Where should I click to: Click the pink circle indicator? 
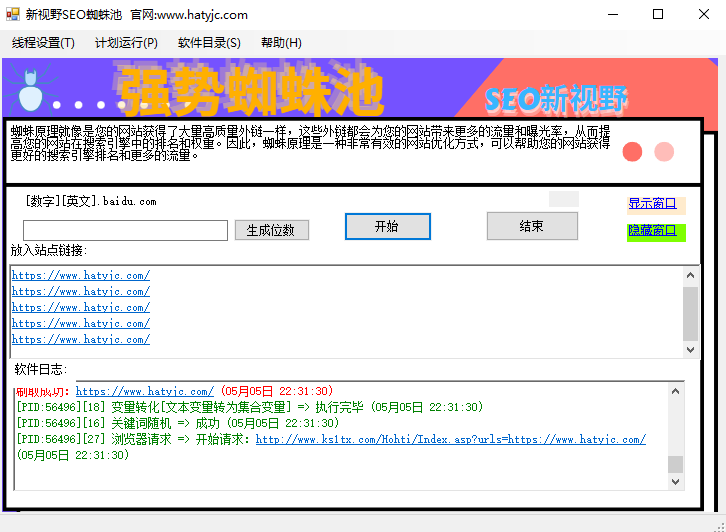point(664,152)
